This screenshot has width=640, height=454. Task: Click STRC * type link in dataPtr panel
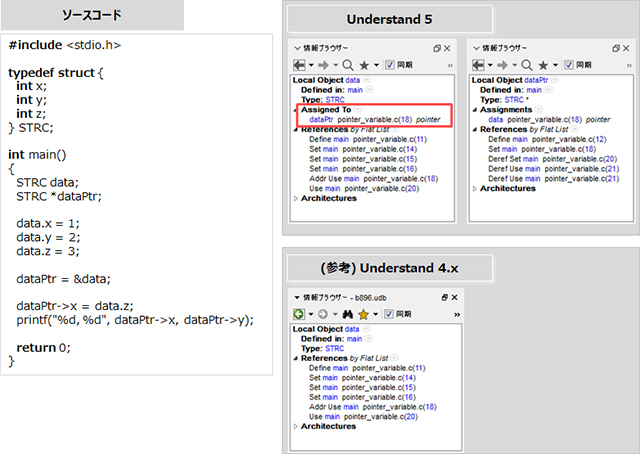click(517, 100)
